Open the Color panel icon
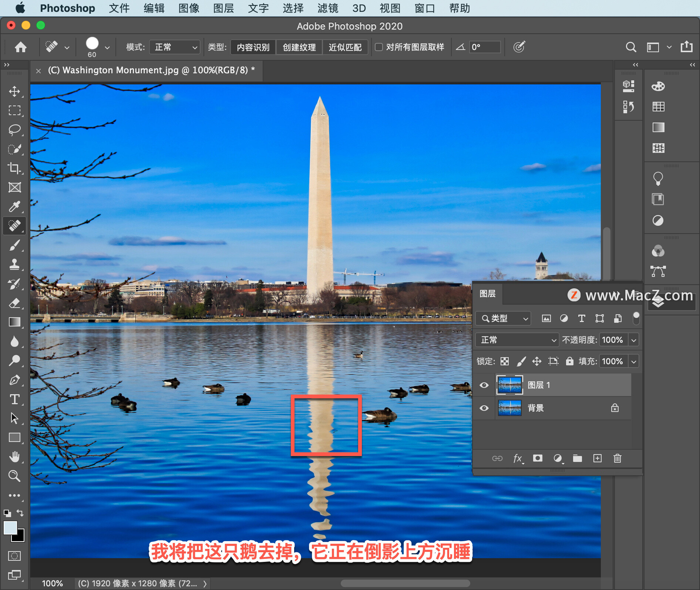 tap(658, 86)
